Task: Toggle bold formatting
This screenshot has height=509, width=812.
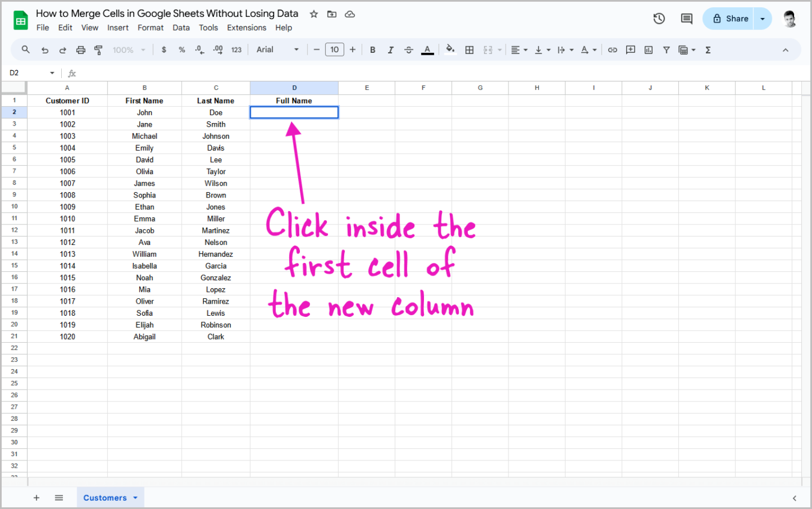Action: click(x=372, y=50)
